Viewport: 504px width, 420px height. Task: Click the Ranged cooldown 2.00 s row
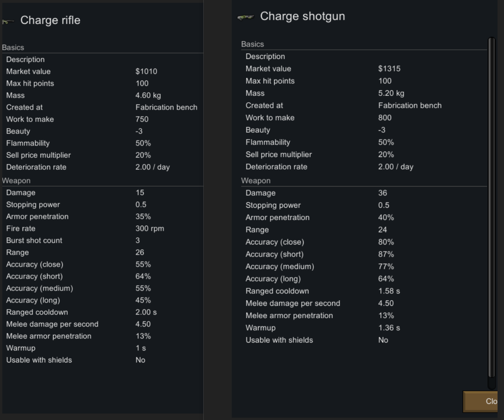(x=37, y=312)
